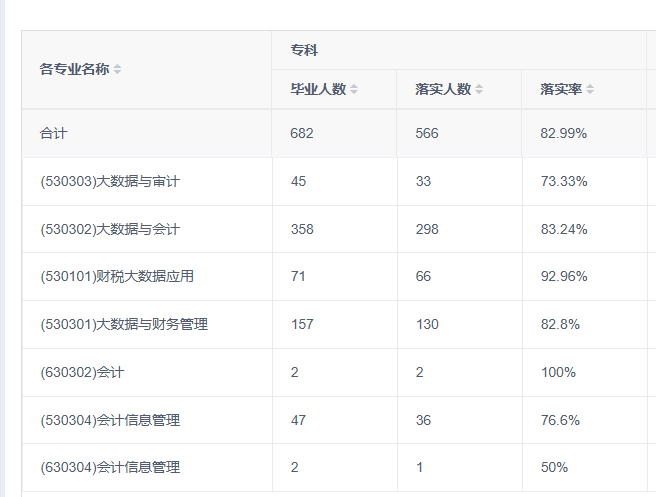Click the (530302)大数据与会计 major name
The image size is (656, 497).
click(x=109, y=229)
